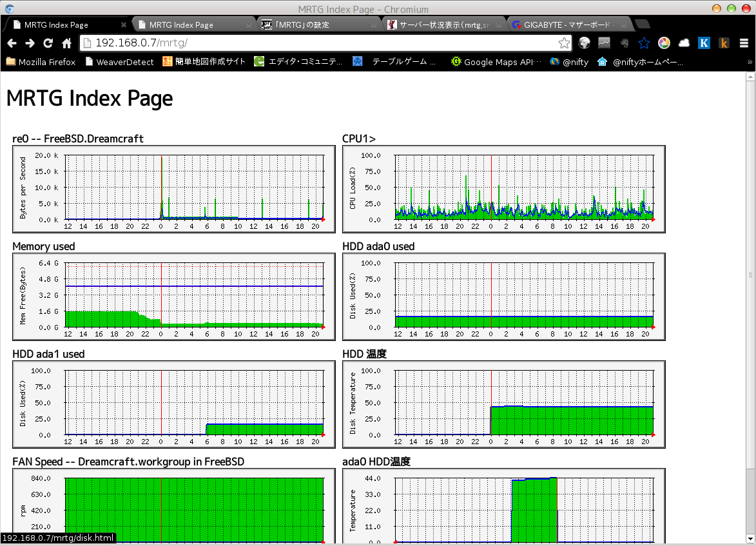Click the 're0 -- FreeBSD.Dreamcraft' heading

(x=77, y=139)
